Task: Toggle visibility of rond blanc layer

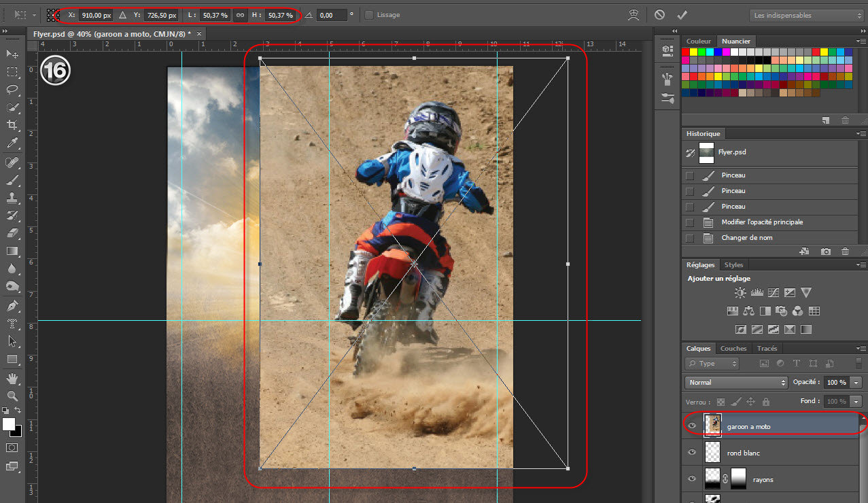Action: (692, 453)
